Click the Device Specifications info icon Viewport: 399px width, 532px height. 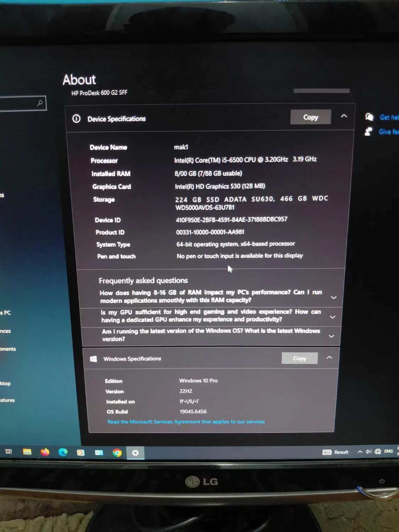point(76,118)
